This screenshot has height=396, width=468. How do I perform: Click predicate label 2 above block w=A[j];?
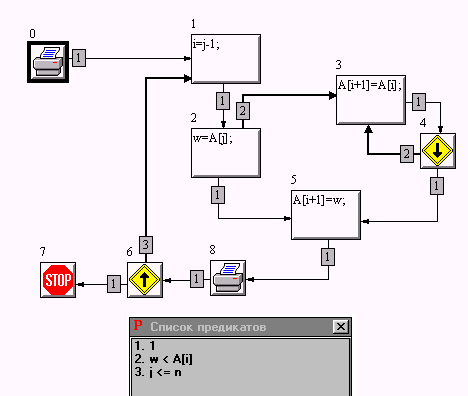[x=243, y=111]
